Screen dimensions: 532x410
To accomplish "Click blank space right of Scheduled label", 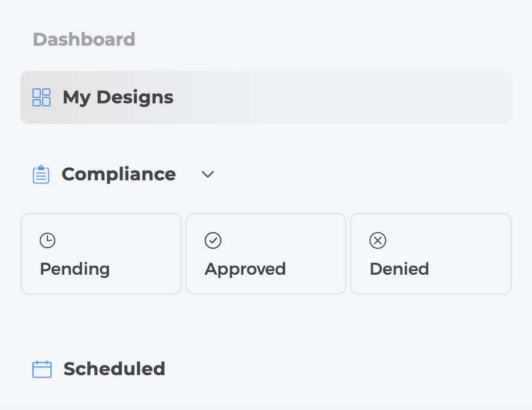I will [339, 369].
